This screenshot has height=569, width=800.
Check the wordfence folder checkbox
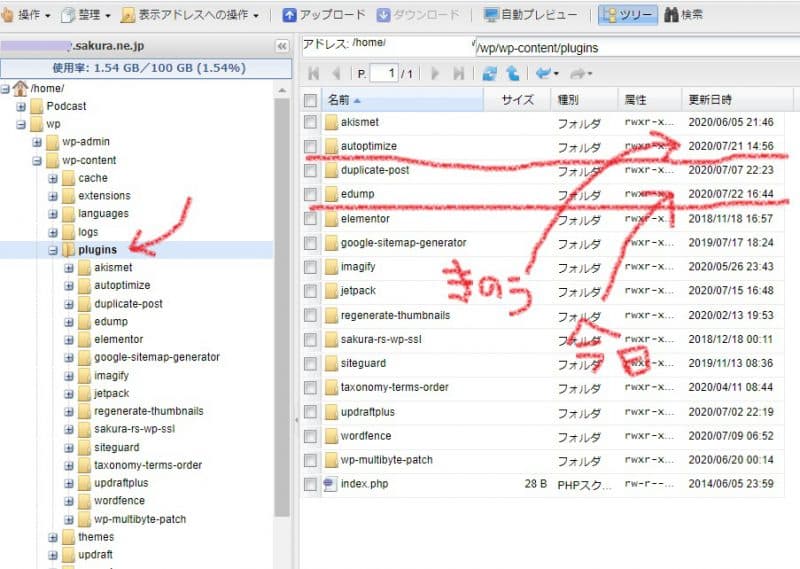point(310,436)
